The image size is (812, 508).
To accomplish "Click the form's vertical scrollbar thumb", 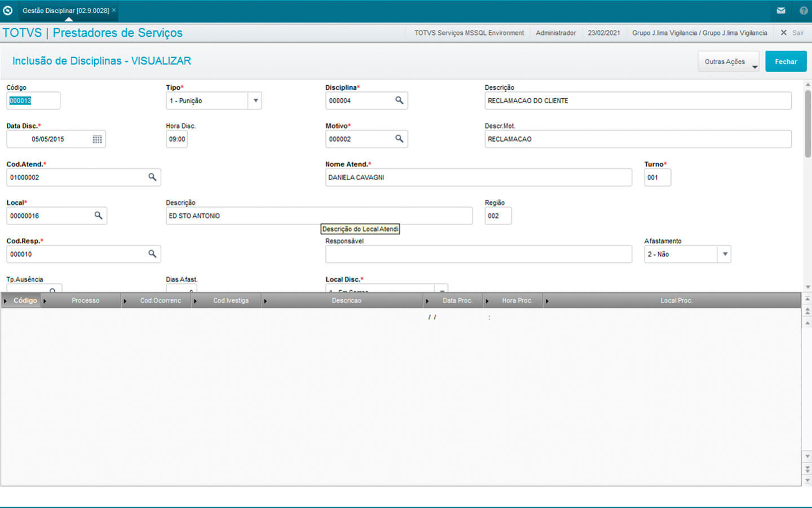I will [807, 124].
